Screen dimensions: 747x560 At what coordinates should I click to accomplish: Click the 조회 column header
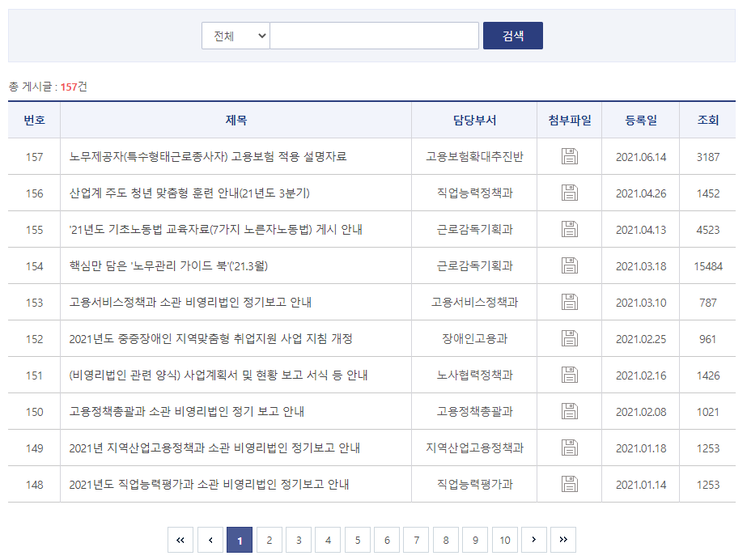click(708, 120)
